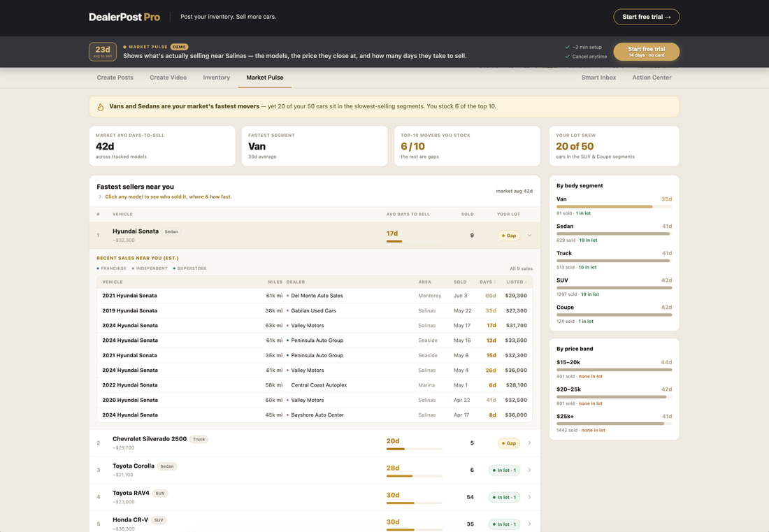Sort recent sales by the Listed column
The image size is (769, 532).
[517, 282]
